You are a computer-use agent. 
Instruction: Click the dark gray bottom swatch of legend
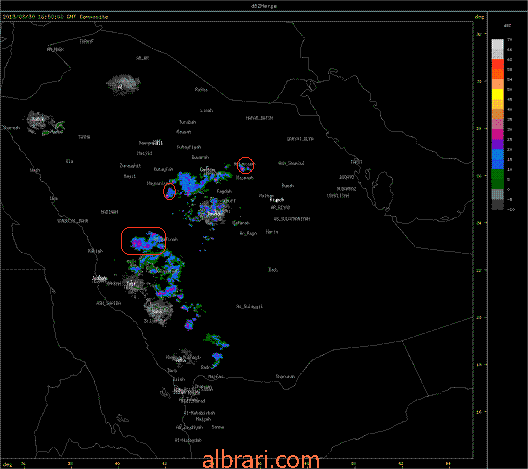pyautogui.click(x=498, y=204)
